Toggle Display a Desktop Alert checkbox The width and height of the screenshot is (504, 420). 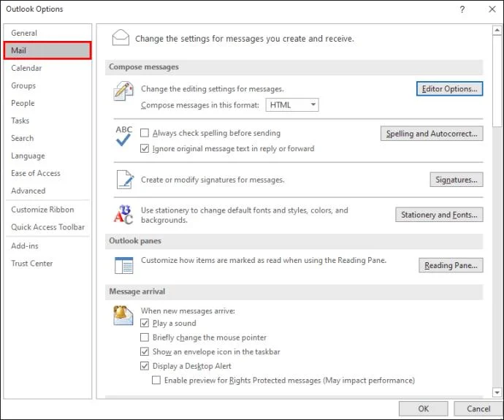145,366
